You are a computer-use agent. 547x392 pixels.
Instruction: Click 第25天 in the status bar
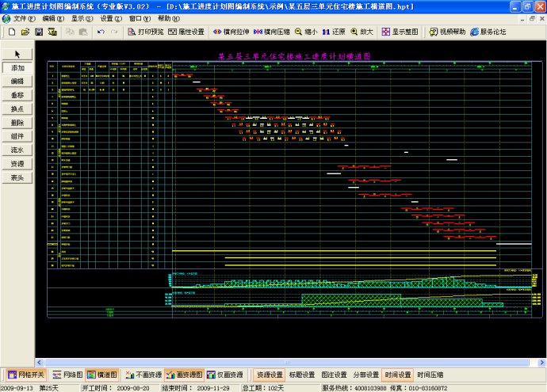48,388
